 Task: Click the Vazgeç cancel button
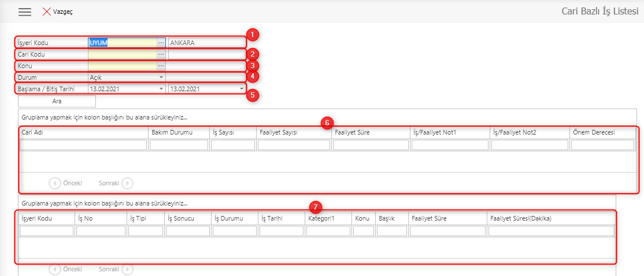tap(57, 12)
